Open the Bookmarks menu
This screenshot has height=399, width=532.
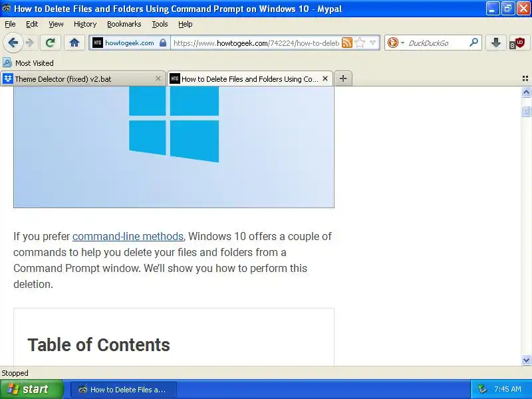(124, 24)
